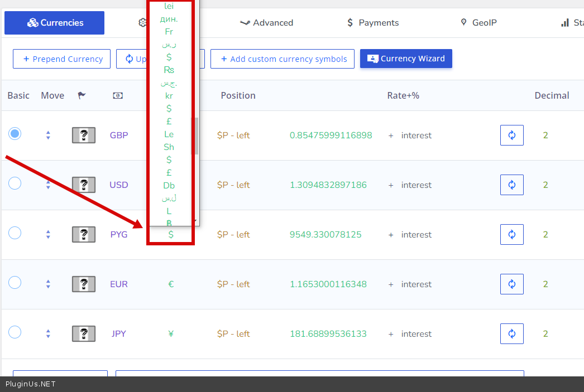Screen dimensions: 584x392
Task: Click the Prepend Currency button
Action: tap(61, 59)
